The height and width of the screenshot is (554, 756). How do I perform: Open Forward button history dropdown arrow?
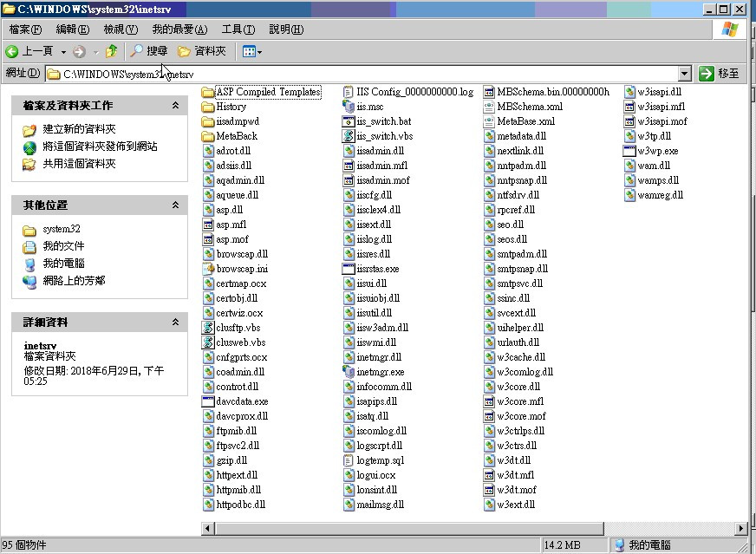(x=95, y=52)
